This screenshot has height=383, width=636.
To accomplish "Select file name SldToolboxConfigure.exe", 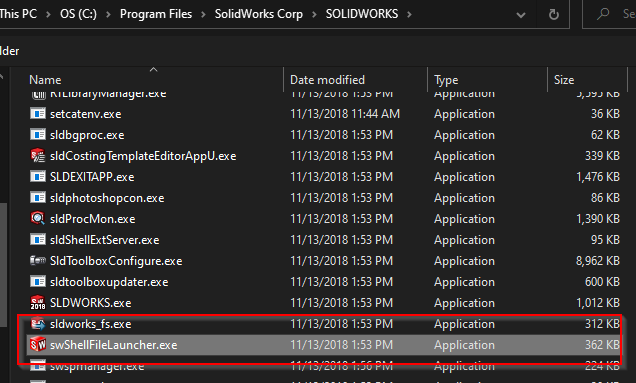I will (x=116, y=261).
